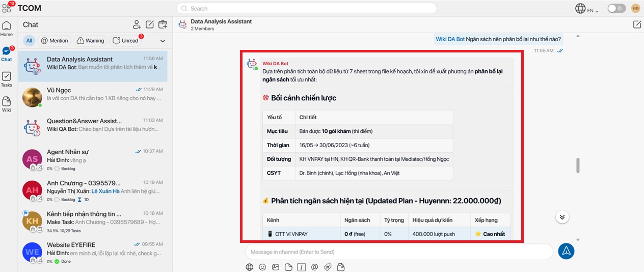Open Question&Answer Assistant conversation
The width and height of the screenshot is (644, 279).
(x=93, y=128)
